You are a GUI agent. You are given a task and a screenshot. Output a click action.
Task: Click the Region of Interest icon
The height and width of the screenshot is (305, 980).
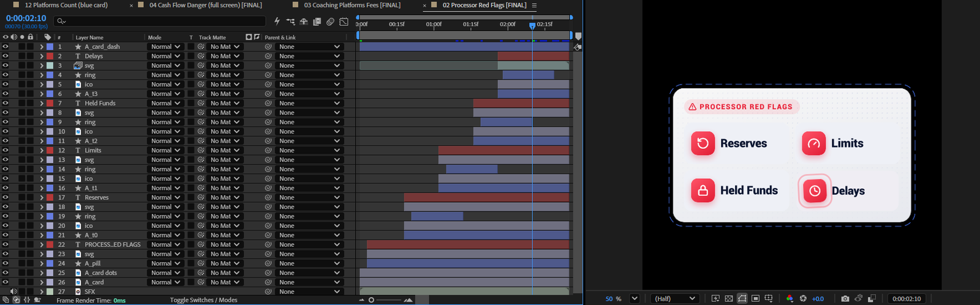click(x=756, y=298)
